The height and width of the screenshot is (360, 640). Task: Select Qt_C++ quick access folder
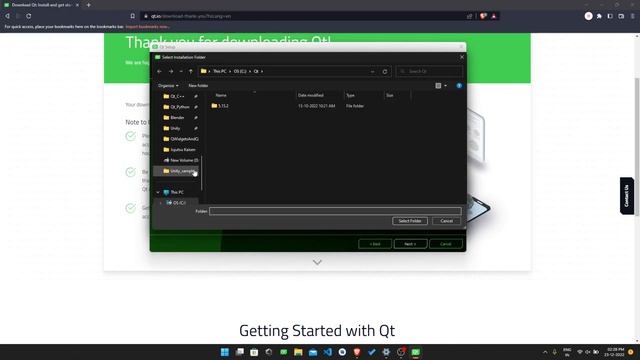coord(178,96)
